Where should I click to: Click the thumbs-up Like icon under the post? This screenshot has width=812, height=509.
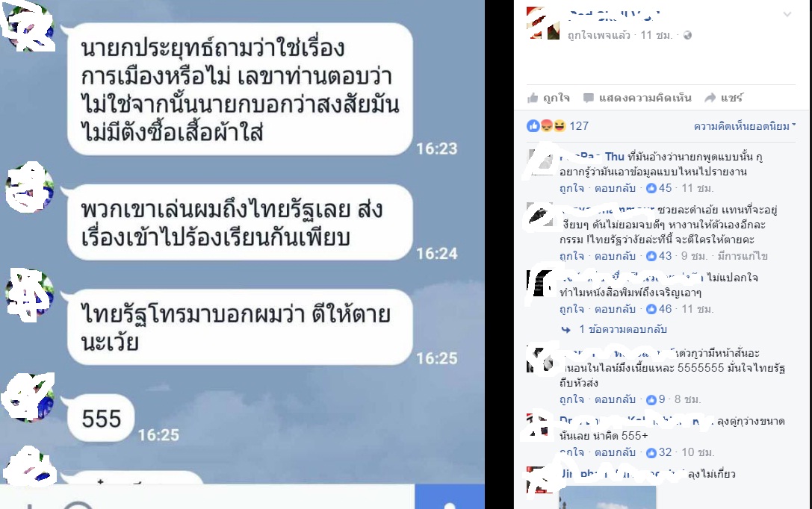coord(533,98)
